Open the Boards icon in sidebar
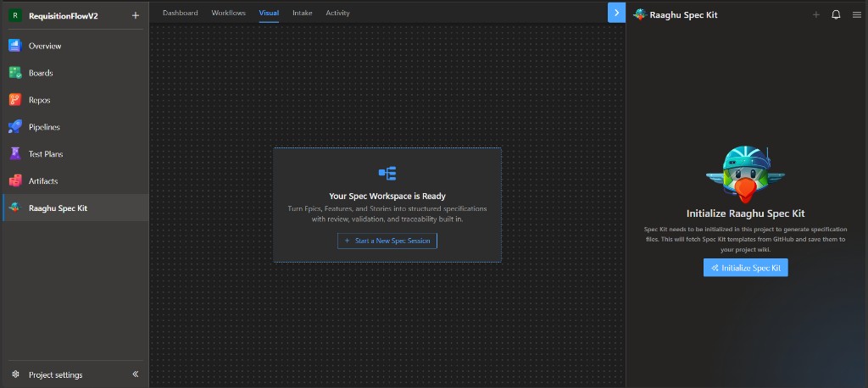Image resolution: width=868 pixels, height=388 pixels. click(15, 73)
